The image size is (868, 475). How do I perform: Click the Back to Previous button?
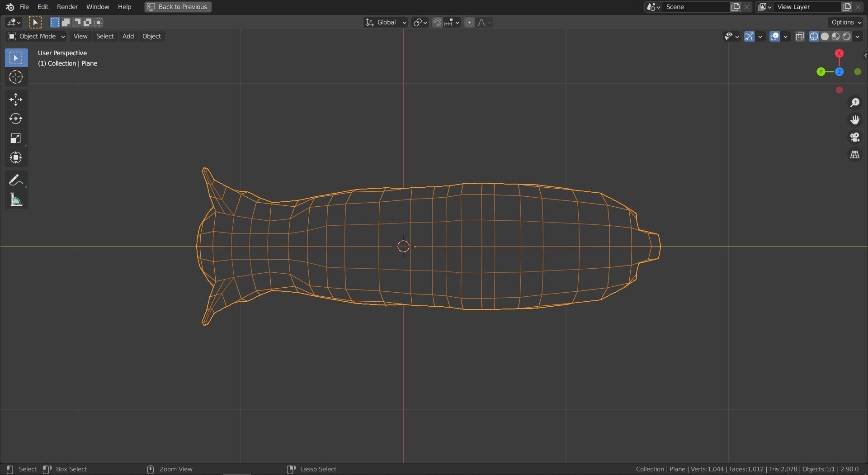tap(178, 7)
